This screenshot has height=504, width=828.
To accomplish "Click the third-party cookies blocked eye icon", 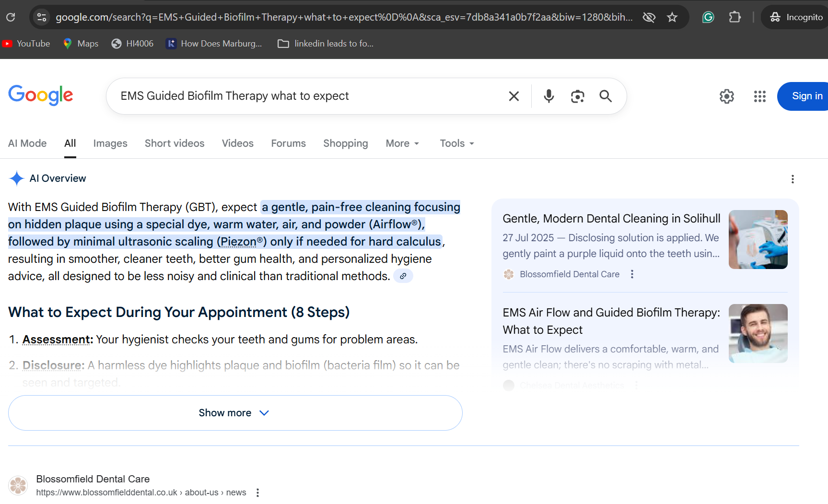I will point(649,17).
